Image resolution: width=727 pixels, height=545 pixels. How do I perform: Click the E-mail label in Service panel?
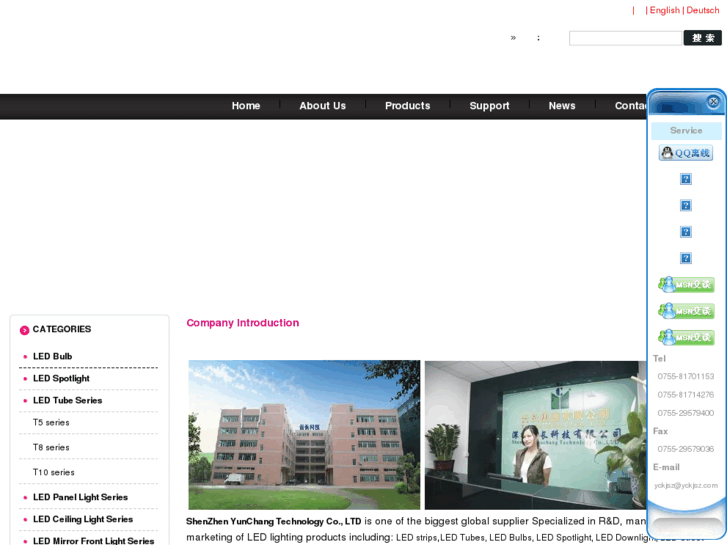[x=666, y=467]
